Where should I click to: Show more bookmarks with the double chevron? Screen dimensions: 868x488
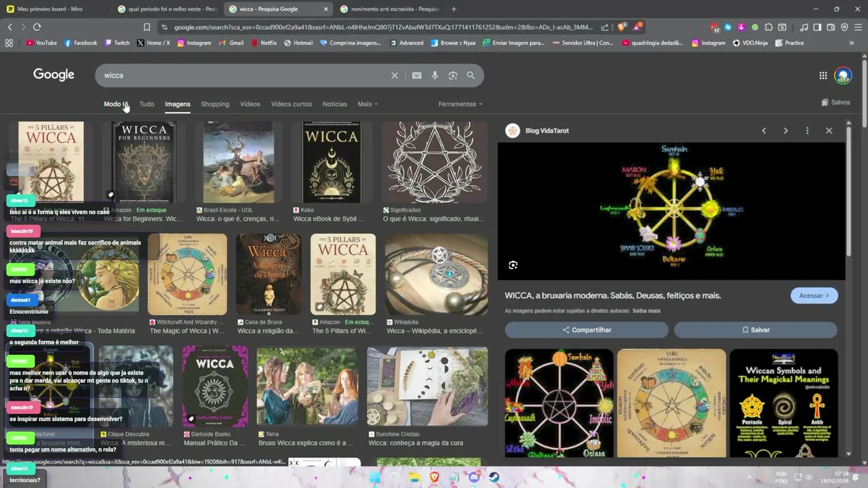pyautogui.click(x=852, y=43)
